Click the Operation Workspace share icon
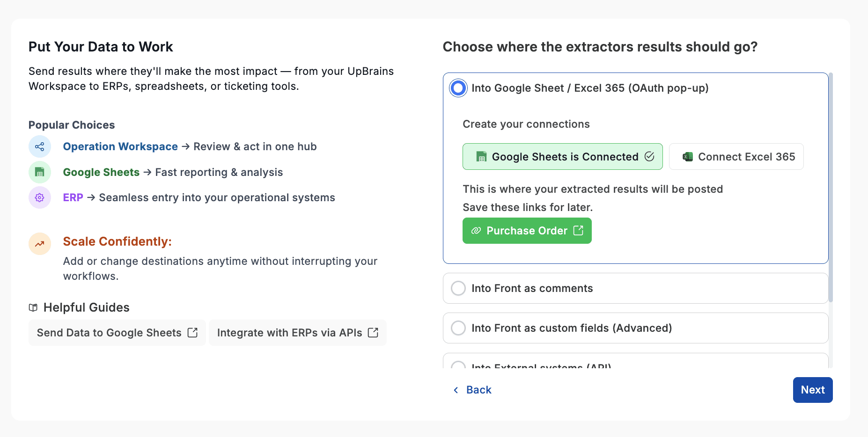Screen dimensions: 868x437 click(40, 146)
